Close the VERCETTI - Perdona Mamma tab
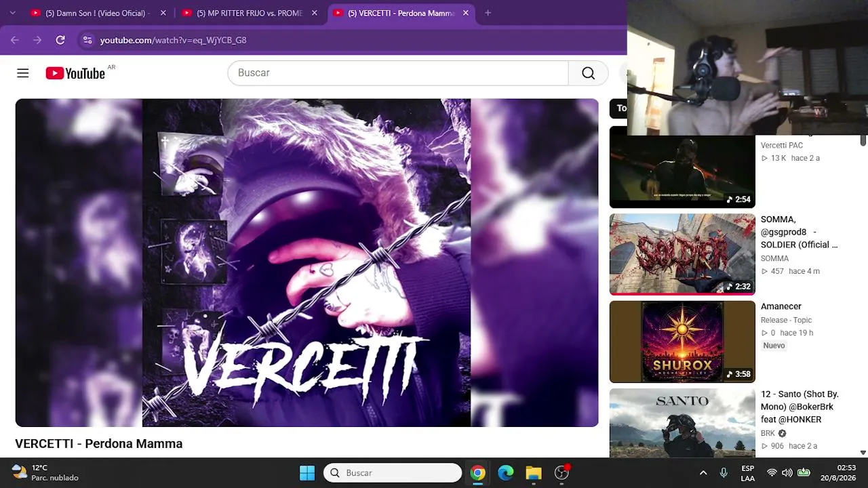868x488 pixels. tap(465, 13)
